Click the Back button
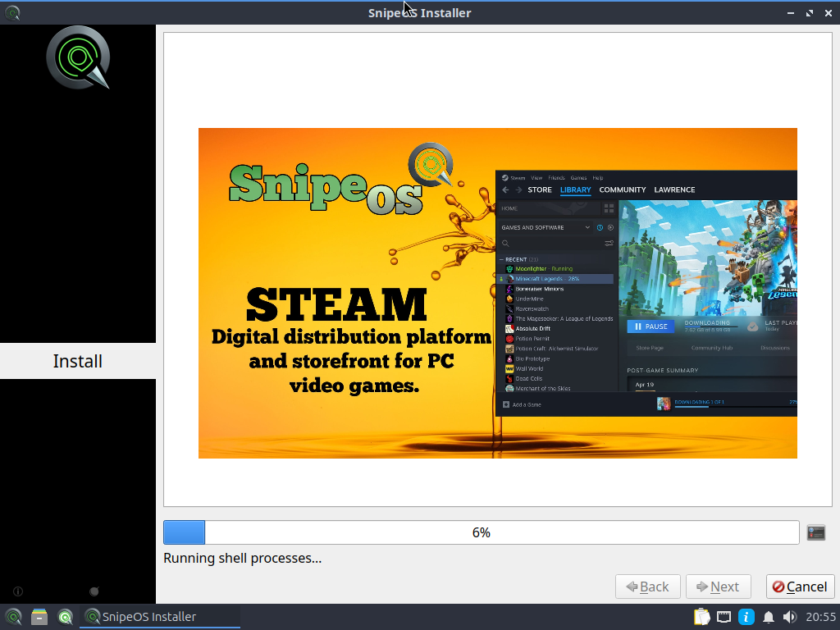This screenshot has width=840, height=630. coord(648,587)
